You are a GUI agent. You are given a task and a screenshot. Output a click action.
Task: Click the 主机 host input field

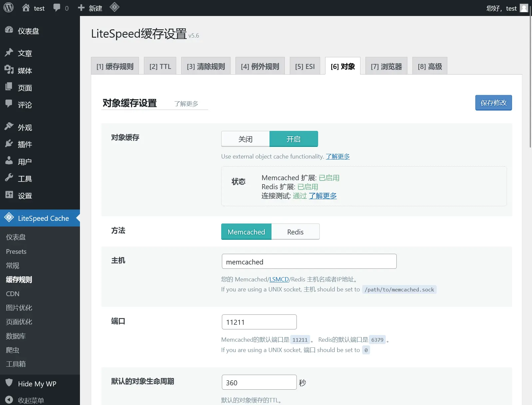tap(309, 261)
